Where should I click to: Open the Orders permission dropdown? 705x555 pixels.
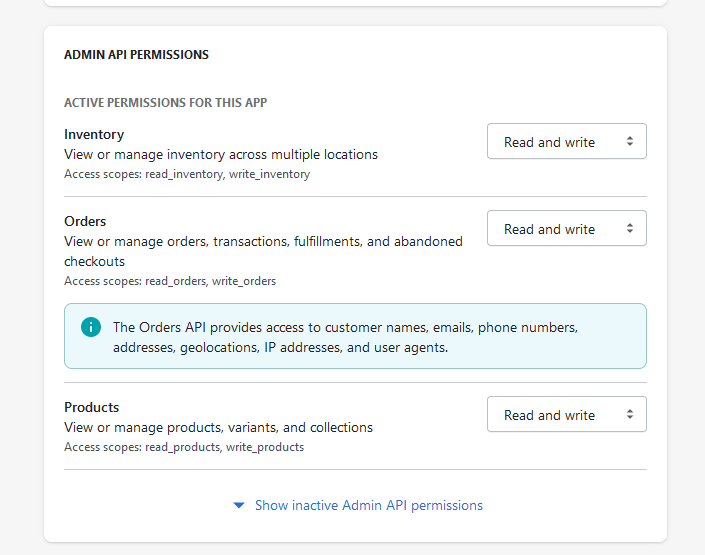click(x=566, y=228)
